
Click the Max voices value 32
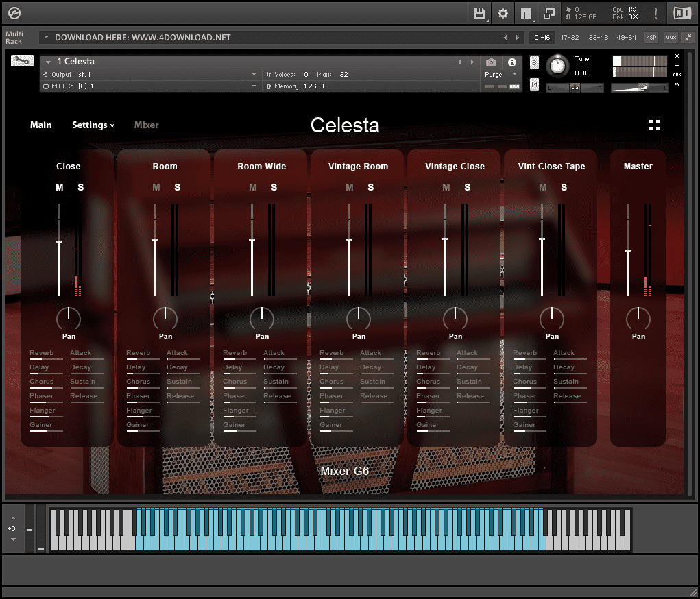[x=343, y=75]
